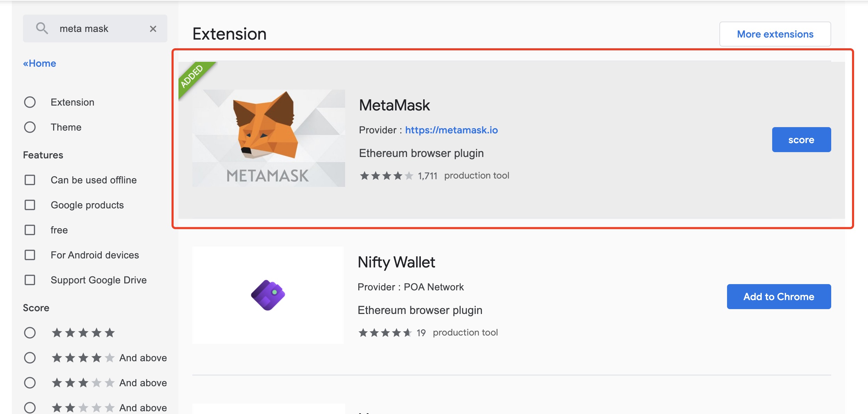The height and width of the screenshot is (414, 868).
Task: Enable Can be used offline checkbox
Action: [x=30, y=180]
